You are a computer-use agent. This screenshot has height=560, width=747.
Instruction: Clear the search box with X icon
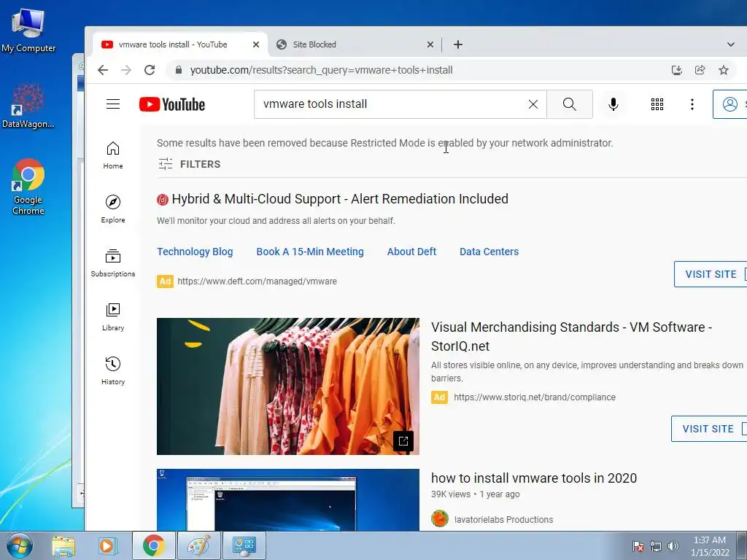coord(533,104)
